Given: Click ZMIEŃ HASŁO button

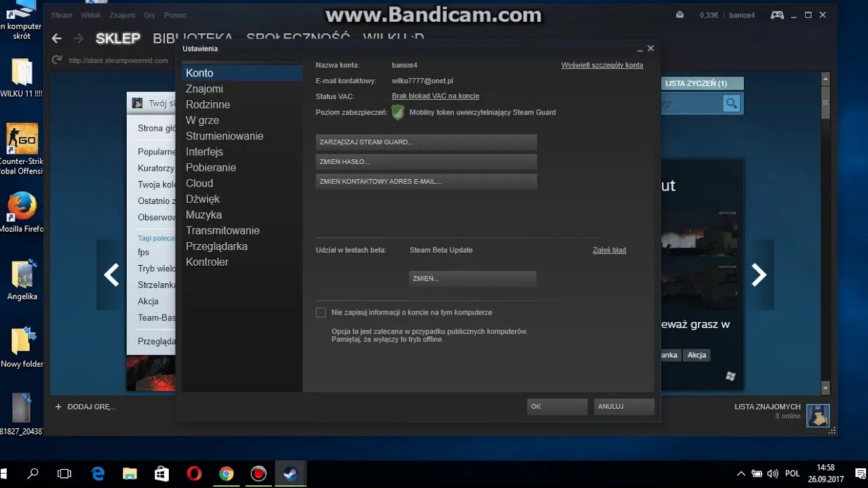Looking at the screenshot, I should click(x=426, y=162).
